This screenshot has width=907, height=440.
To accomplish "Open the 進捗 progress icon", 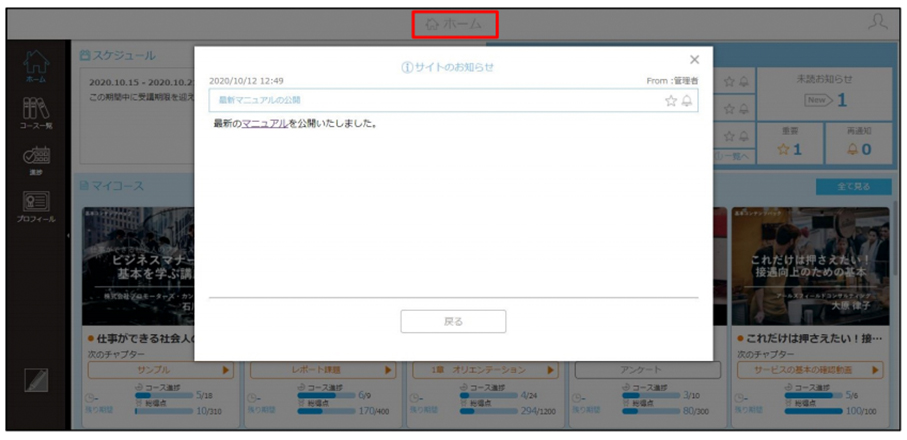I will pos(36,161).
